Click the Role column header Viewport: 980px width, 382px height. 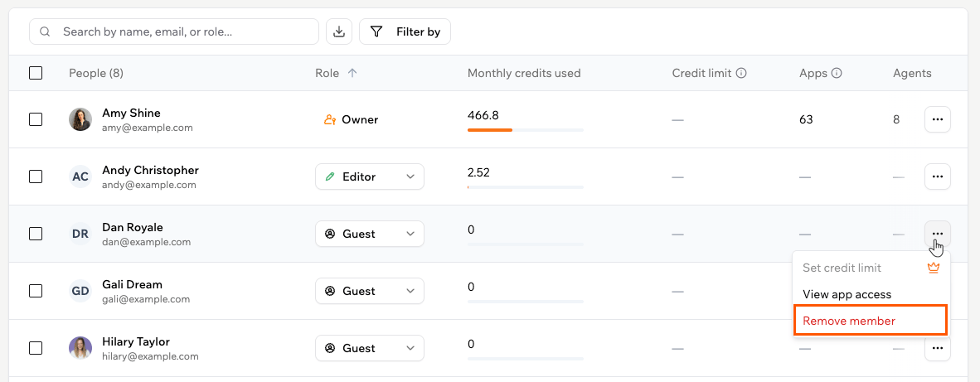pos(327,73)
